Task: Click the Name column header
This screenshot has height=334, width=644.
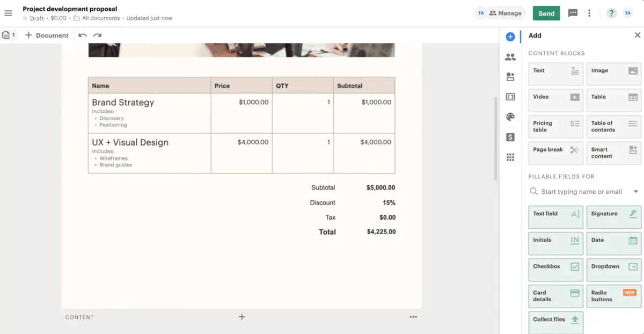Action: [x=149, y=85]
